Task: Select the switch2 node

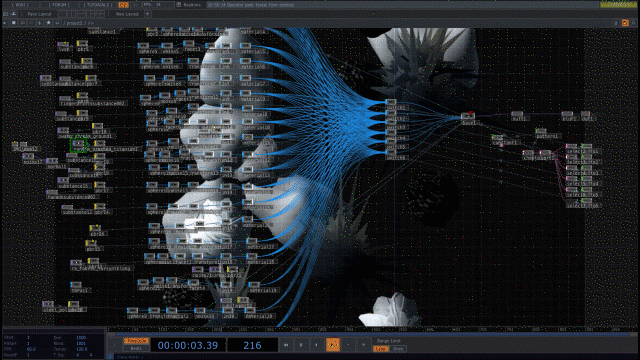Action: click(391, 115)
